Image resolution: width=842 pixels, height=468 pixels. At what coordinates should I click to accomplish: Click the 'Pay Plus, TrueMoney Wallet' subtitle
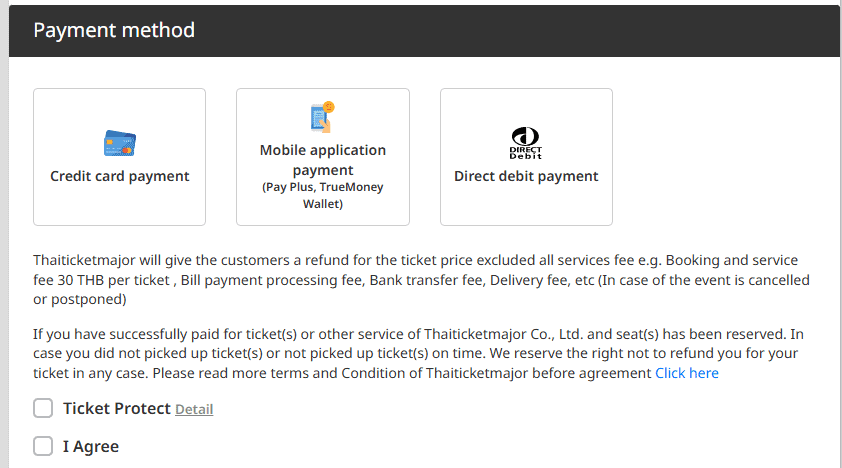pyautogui.click(x=322, y=195)
